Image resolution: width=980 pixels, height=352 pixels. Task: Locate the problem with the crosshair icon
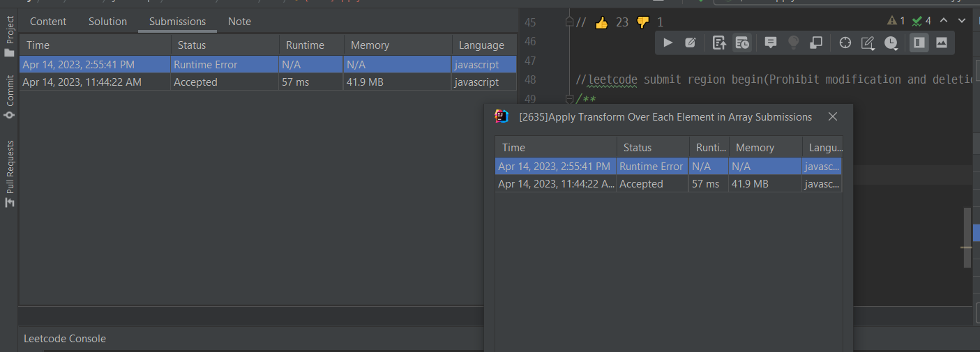(x=845, y=43)
